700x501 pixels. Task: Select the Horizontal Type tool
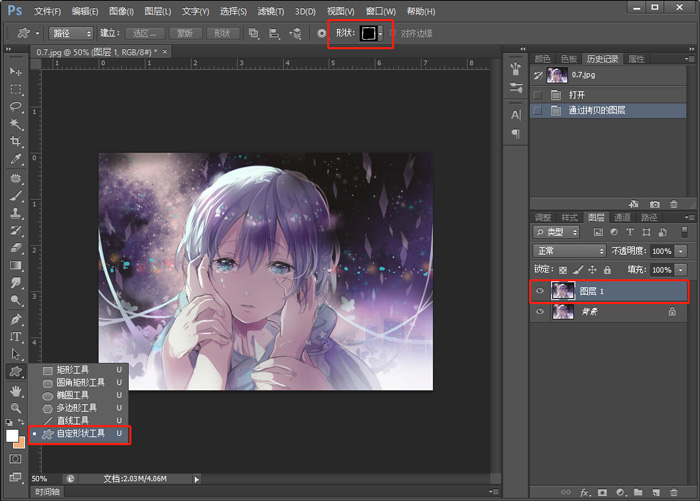click(x=16, y=337)
